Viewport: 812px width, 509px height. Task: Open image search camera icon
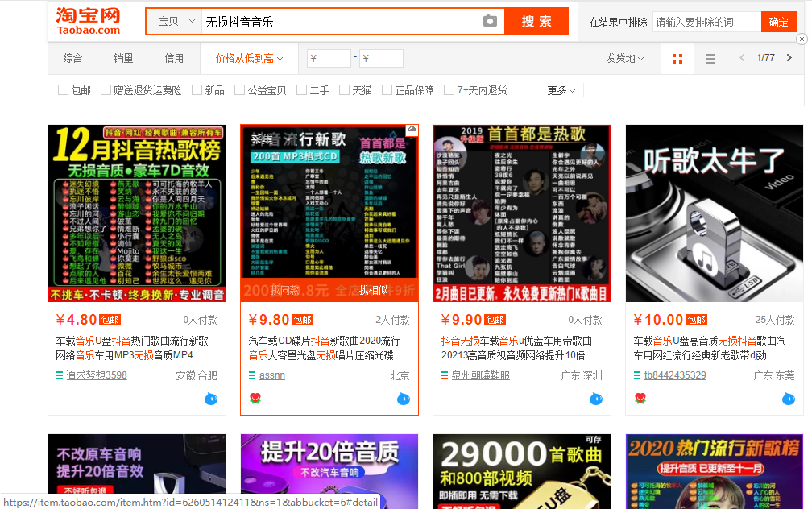pos(490,21)
